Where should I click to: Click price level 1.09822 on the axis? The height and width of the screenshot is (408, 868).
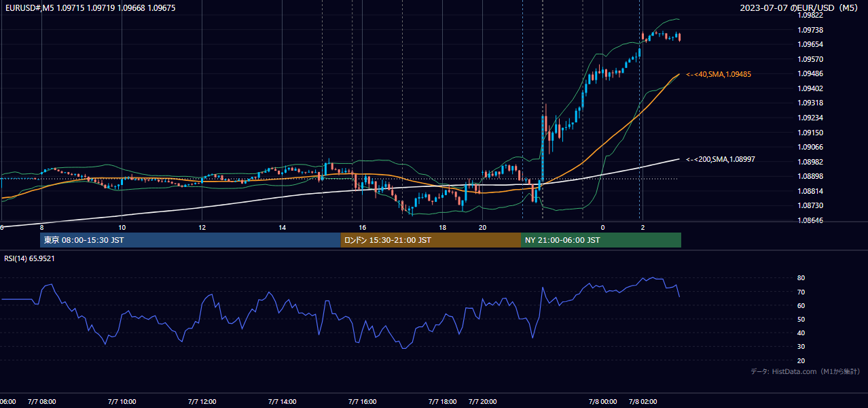(x=810, y=15)
